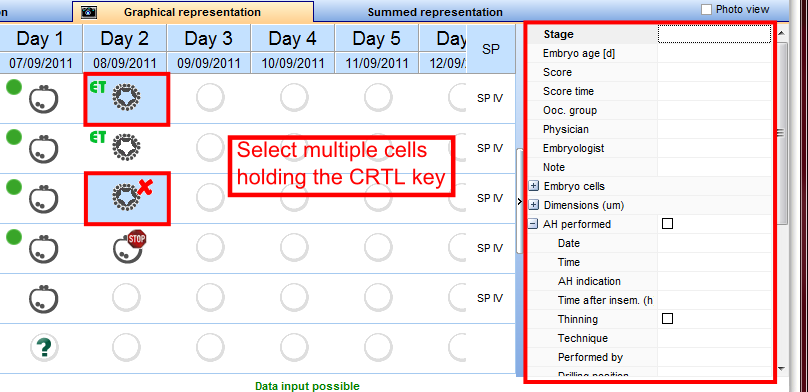The height and width of the screenshot is (392, 808).
Task: Click the camera icon on Graphical representation tab
Action: (x=89, y=12)
